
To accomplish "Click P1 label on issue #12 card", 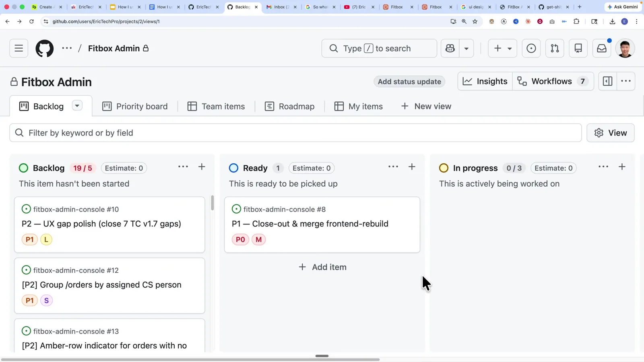I will (30, 300).
